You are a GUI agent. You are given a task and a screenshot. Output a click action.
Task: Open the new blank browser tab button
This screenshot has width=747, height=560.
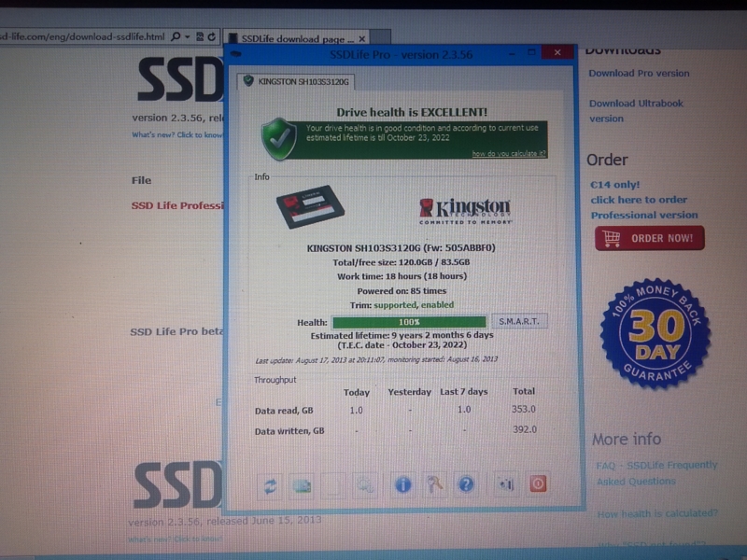pos(380,36)
